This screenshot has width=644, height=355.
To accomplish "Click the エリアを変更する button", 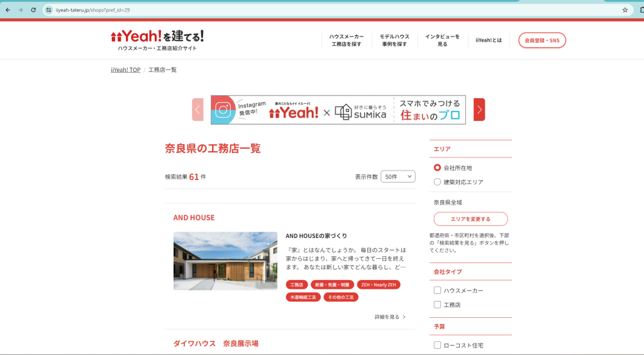I will (470, 219).
